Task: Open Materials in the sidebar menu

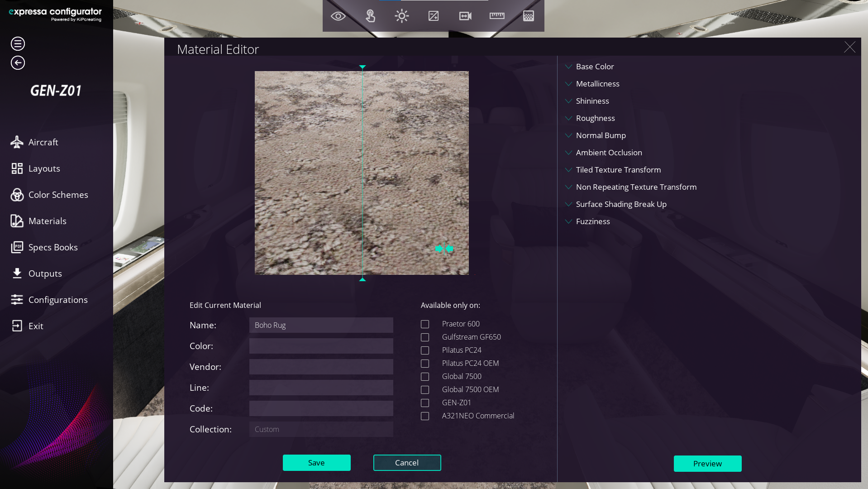Action: [47, 221]
